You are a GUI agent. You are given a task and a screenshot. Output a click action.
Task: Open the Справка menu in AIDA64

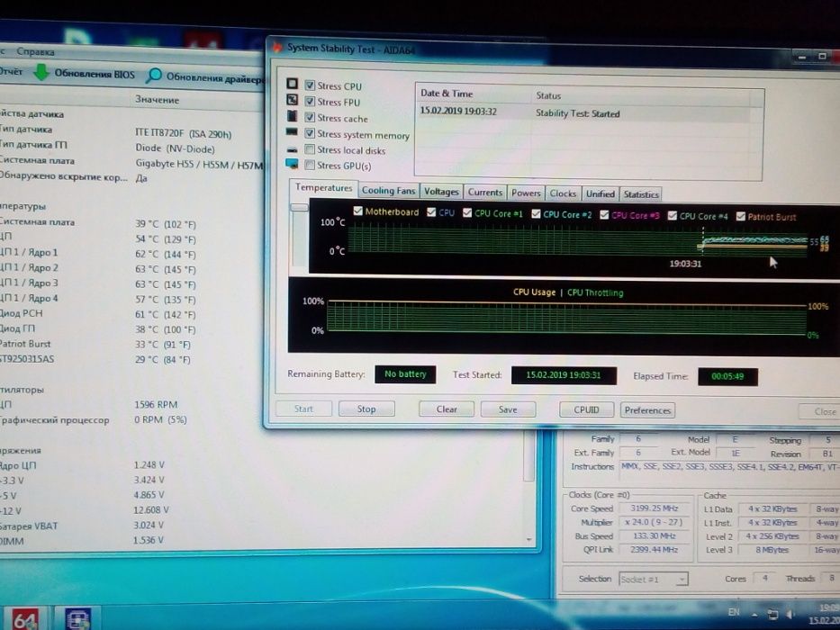click(x=35, y=51)
